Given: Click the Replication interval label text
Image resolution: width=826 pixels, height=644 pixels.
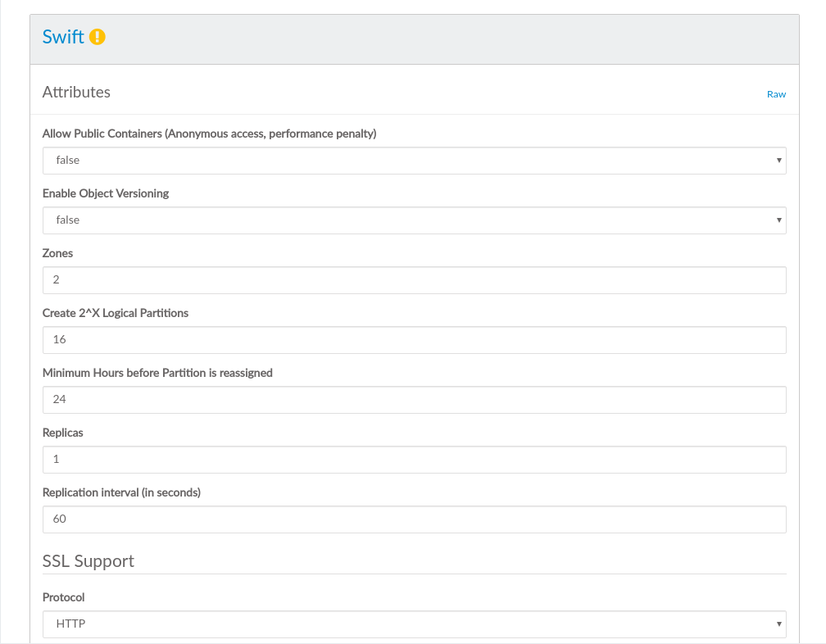Looking at the screenshot, I should tap(121, 492).
